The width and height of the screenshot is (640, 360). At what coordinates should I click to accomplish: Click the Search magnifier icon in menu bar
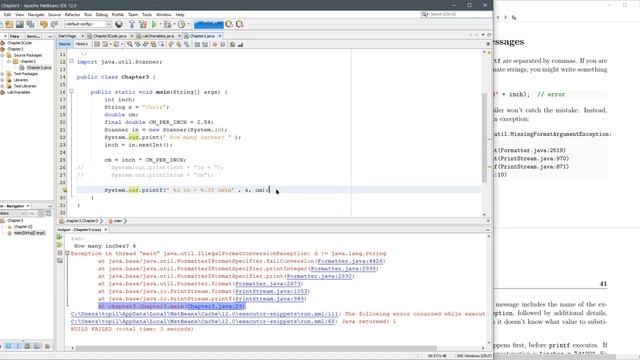point(424,14)
